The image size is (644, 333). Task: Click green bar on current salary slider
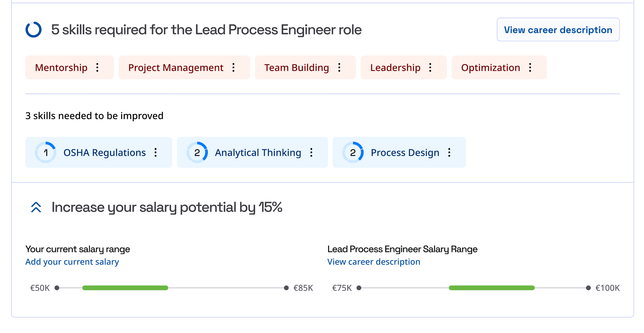(x=125, y=288)
